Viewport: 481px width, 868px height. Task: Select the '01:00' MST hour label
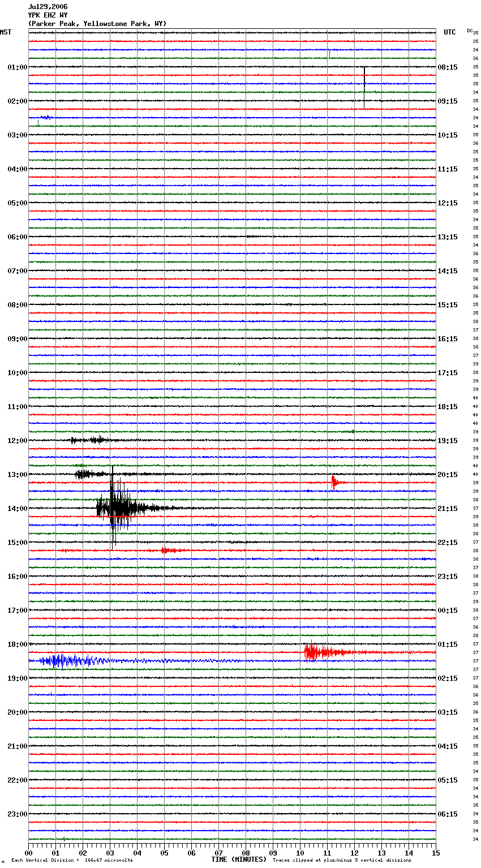click(x=17, y=67)
